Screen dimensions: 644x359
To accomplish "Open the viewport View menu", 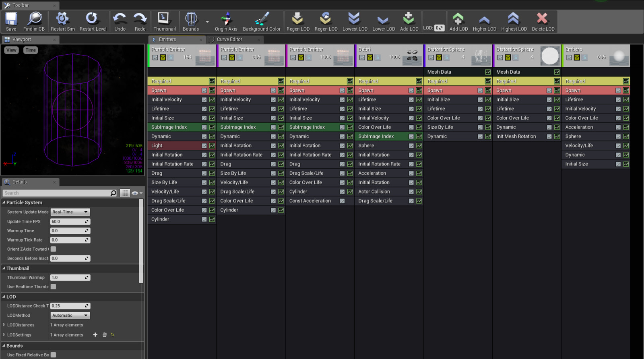I will click(11, 50).
